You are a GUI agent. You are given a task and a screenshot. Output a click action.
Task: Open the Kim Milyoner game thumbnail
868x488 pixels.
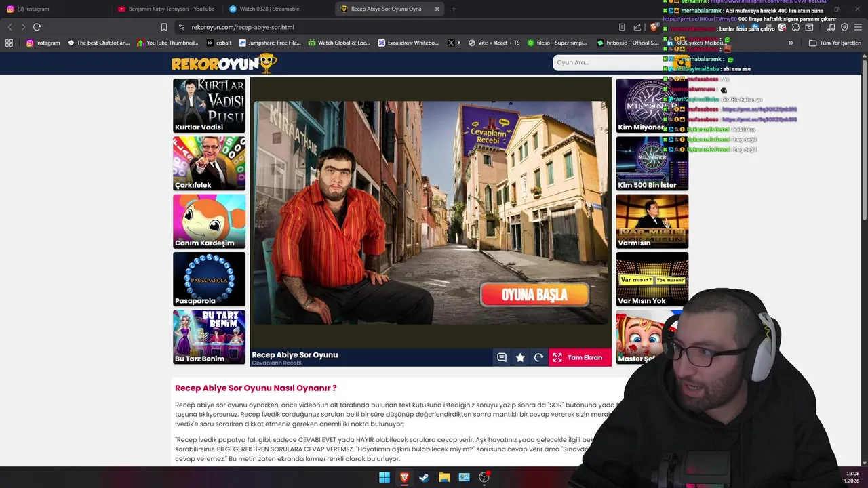(x=652, y=106)
